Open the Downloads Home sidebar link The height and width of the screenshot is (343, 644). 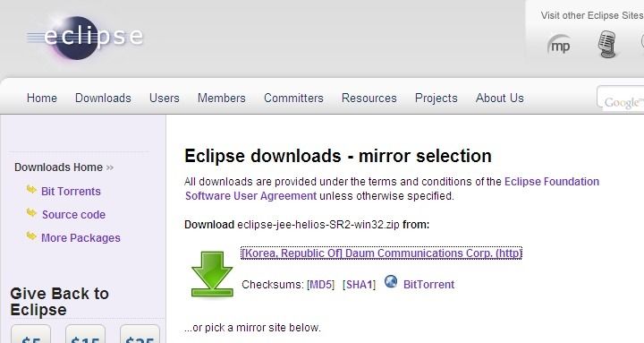(64, 167)
